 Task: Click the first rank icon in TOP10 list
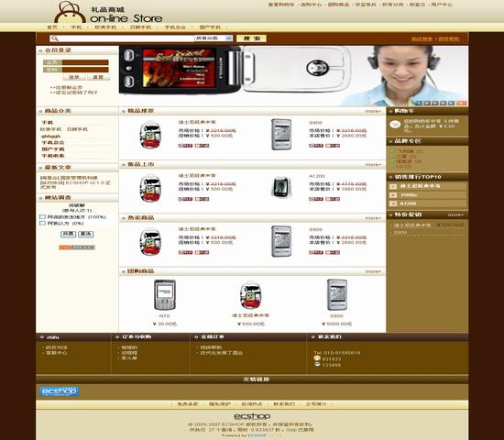click(393, 186)
